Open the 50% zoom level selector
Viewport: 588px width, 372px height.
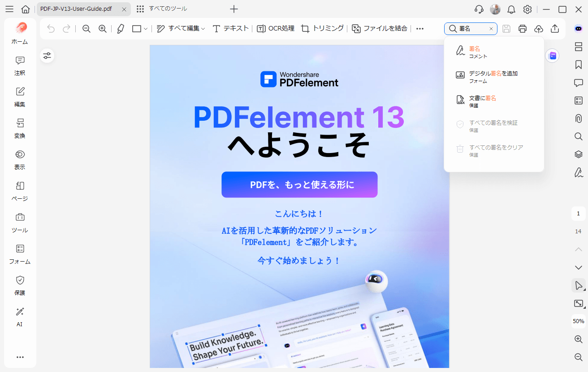pyautogui.click(x=579, y=321)
